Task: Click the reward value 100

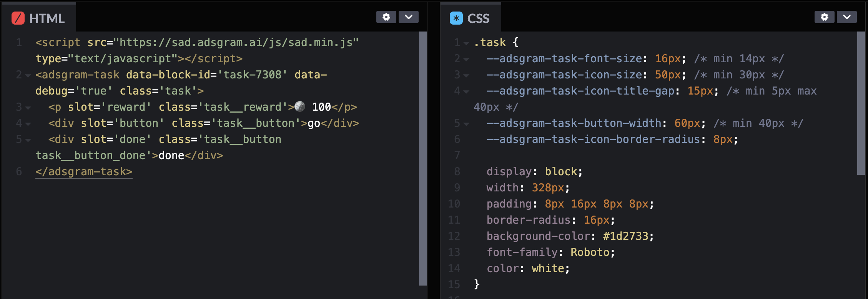Action: [321, 107]
